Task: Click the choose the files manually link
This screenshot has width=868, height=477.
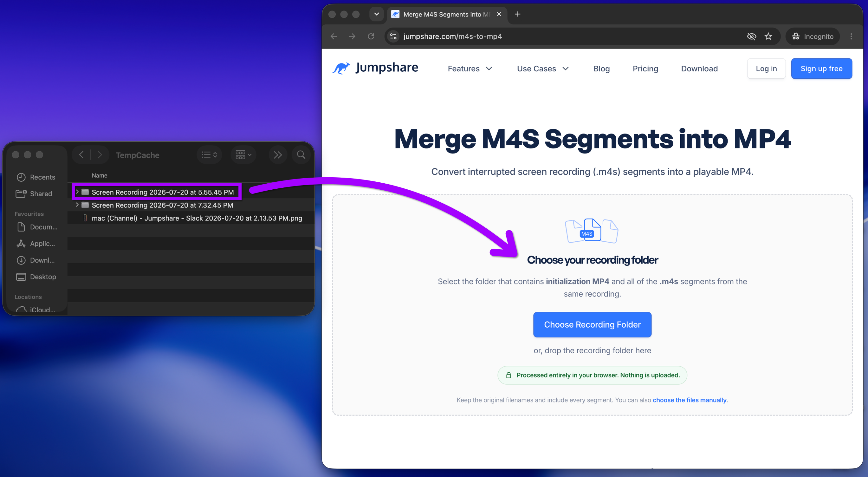Action: click(690, 400)
